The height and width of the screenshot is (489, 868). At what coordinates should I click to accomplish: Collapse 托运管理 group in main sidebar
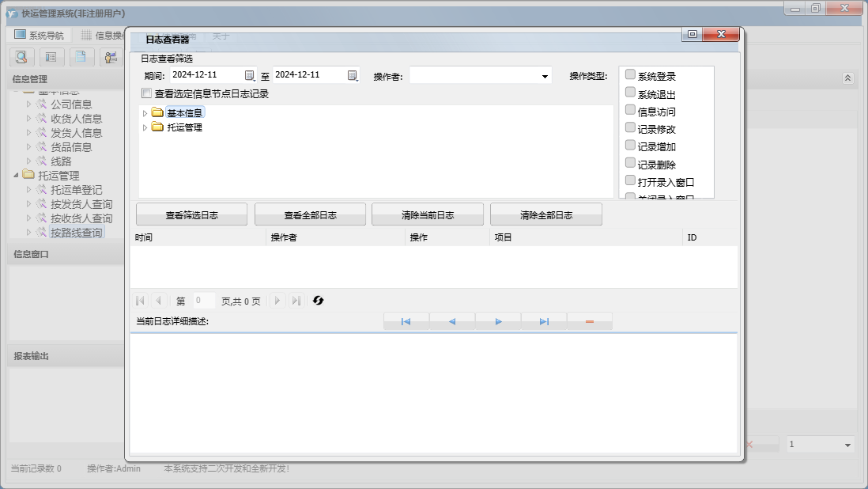(x=16, y=175)
